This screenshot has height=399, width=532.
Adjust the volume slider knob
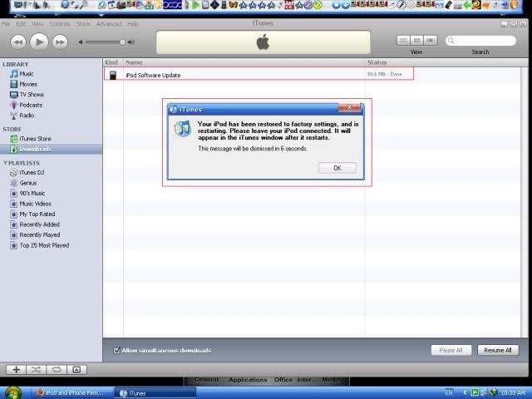[x=122, y=42]
